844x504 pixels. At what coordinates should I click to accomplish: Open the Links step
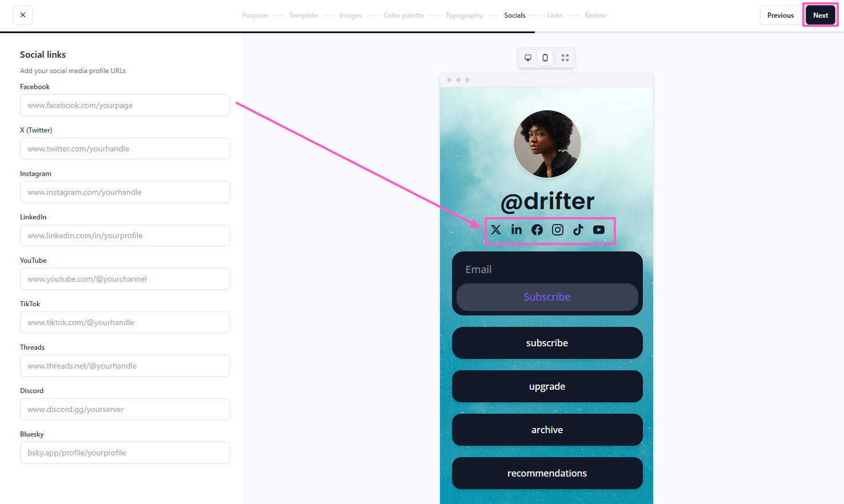pos(554,15)
